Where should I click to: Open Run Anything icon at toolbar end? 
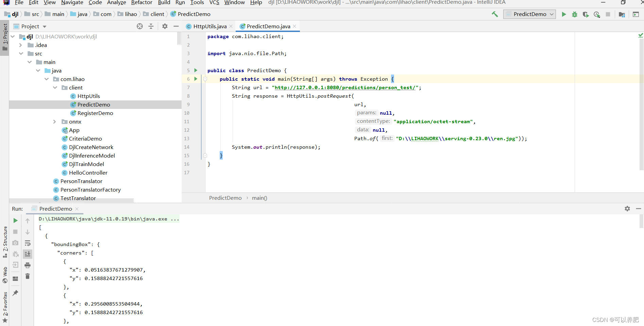636,14
